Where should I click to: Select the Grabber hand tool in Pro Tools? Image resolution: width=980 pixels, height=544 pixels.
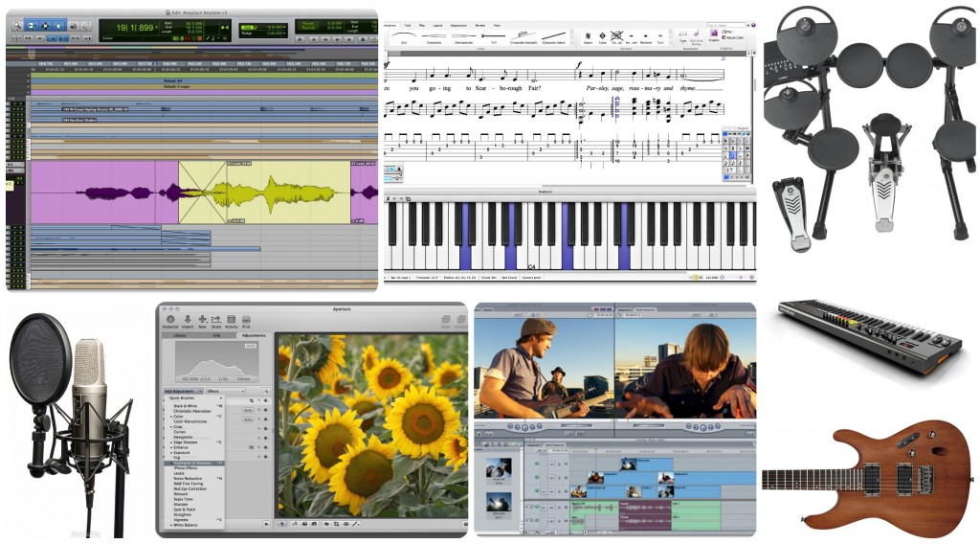click(58, 26)
